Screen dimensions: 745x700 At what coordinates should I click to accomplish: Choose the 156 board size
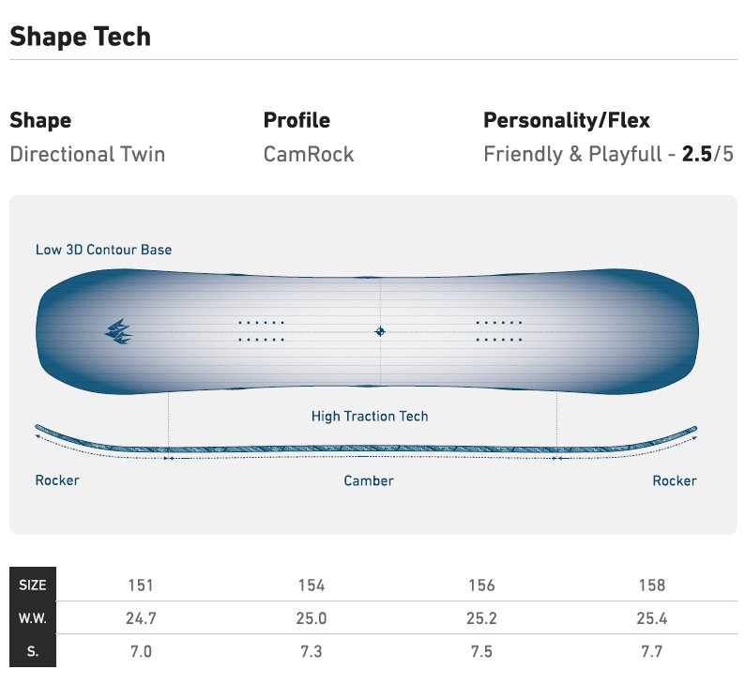click(x=481, y=586)
